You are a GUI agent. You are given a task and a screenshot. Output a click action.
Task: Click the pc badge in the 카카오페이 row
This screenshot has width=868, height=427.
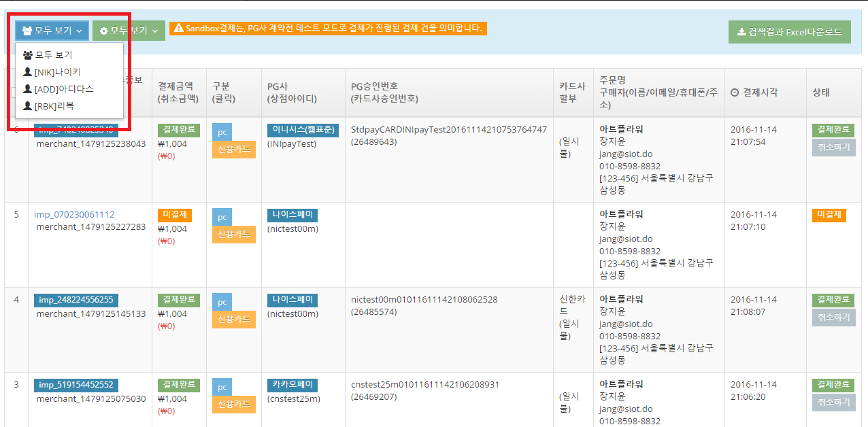(x=222, y=386)
